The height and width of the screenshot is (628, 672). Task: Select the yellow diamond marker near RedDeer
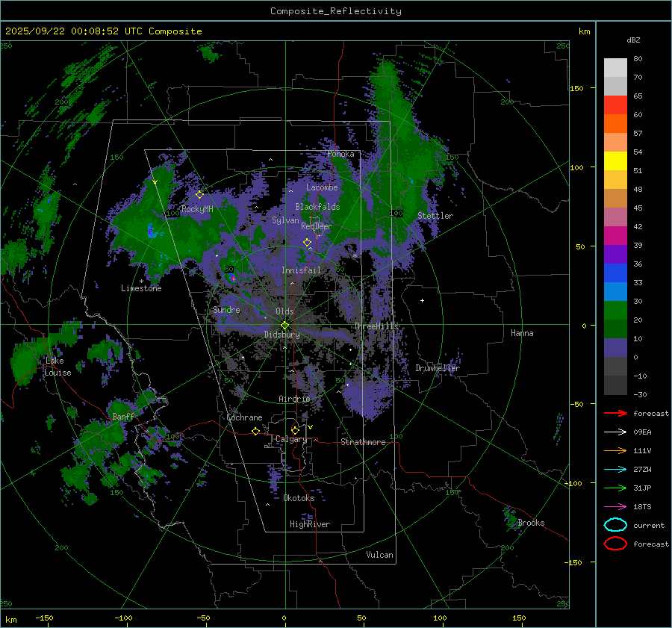point(307,242)
